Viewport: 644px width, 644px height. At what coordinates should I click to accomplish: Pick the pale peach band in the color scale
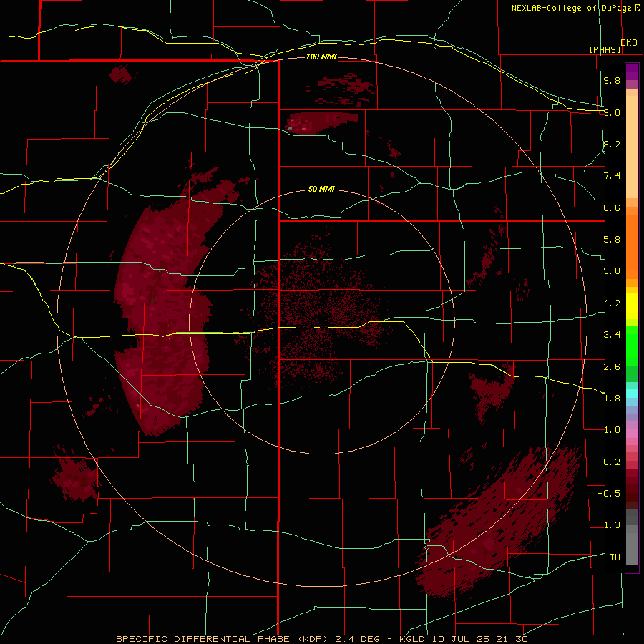(x=632, y=147)
